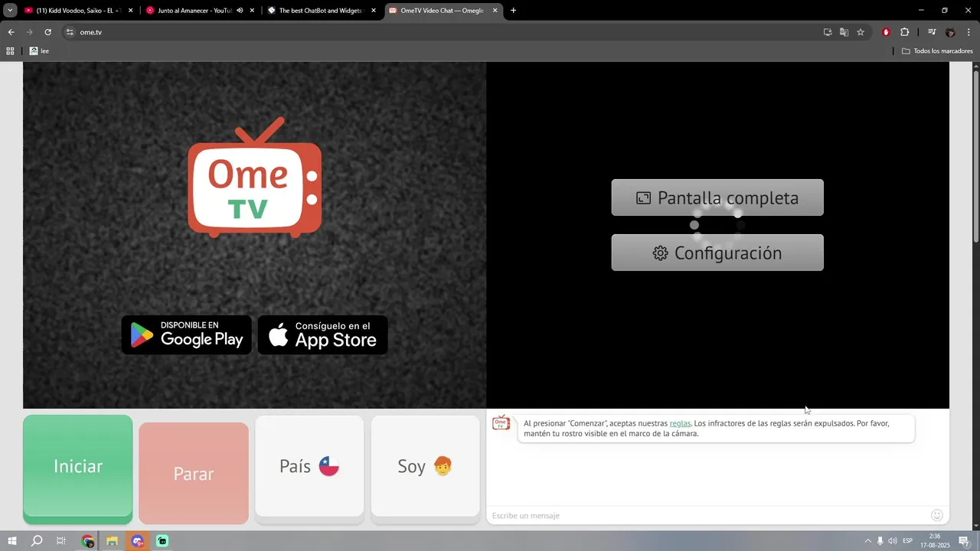980x551 pixels.
Task: Open the emoji picker in chat
Action: pos(937,515)
